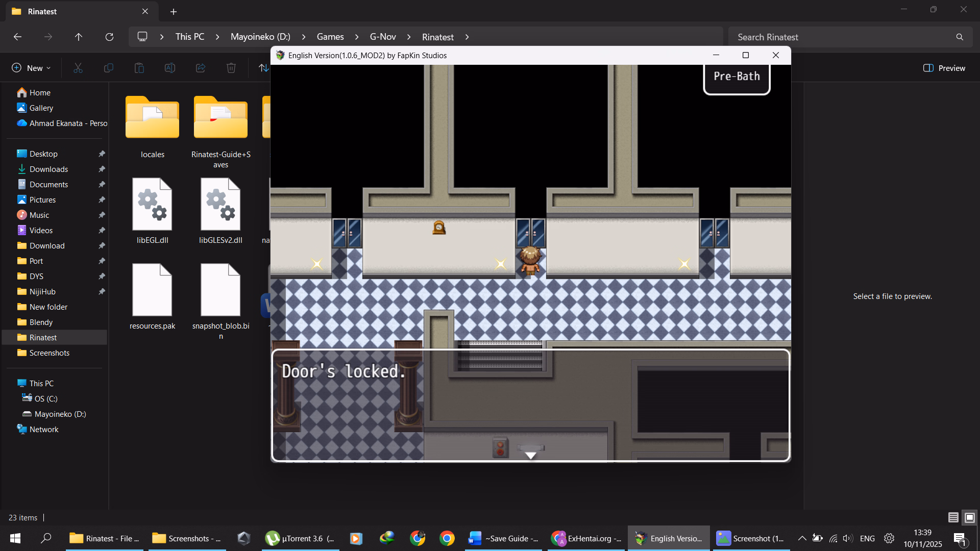Go up one folder with Up arrow
Viewport: 980px width, 551px height.
point(79,37)
